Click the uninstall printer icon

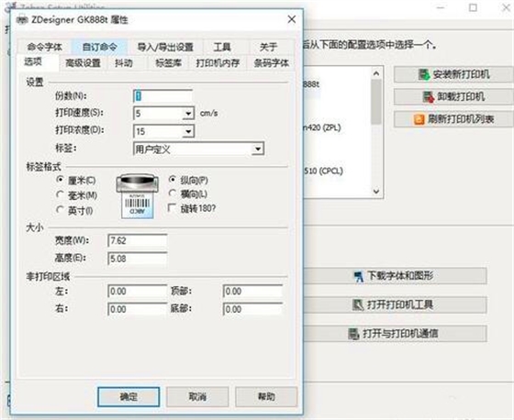(x=428, y=96)
